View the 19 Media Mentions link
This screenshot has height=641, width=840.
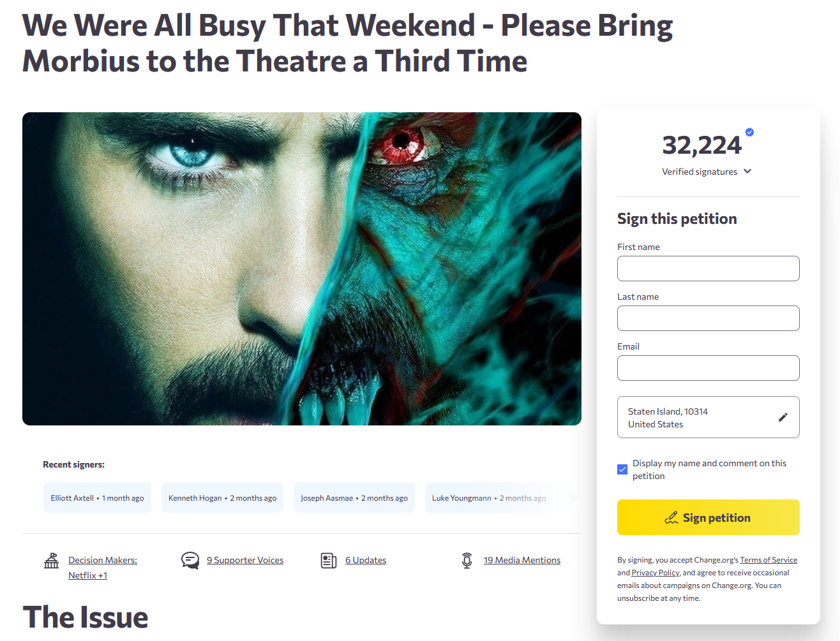point(522,560)
